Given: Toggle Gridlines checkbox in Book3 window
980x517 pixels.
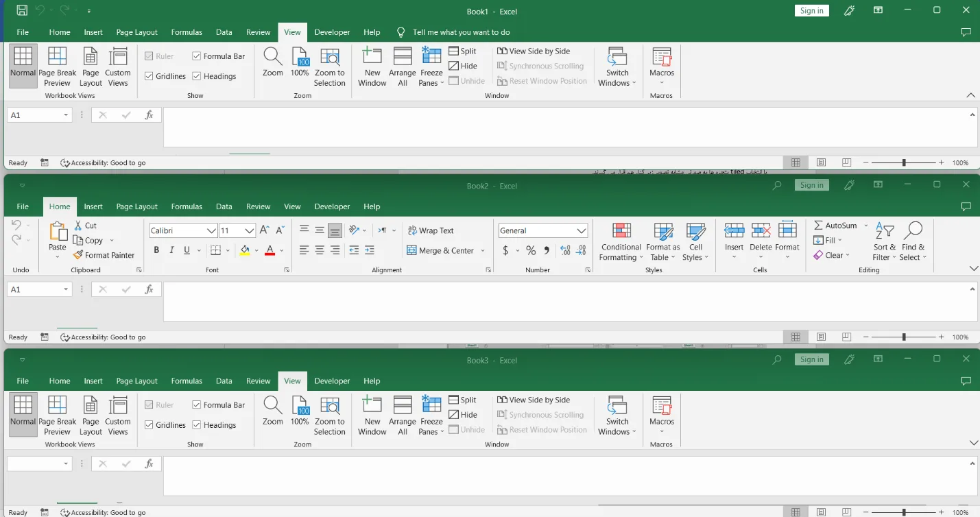Looking at the screenshot, I should (149, 425).
